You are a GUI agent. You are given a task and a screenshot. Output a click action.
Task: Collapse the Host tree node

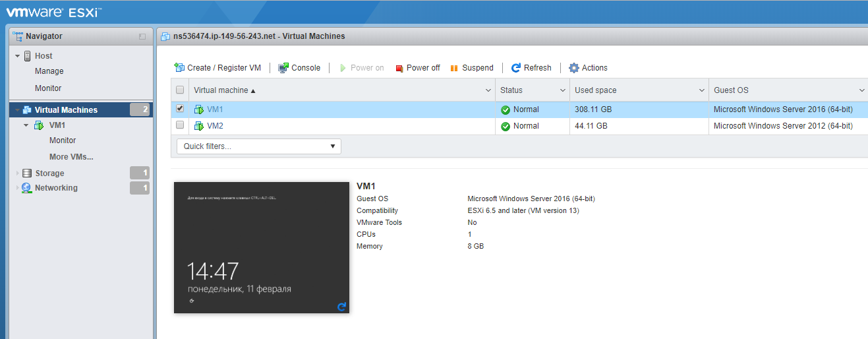coord(18,56)
